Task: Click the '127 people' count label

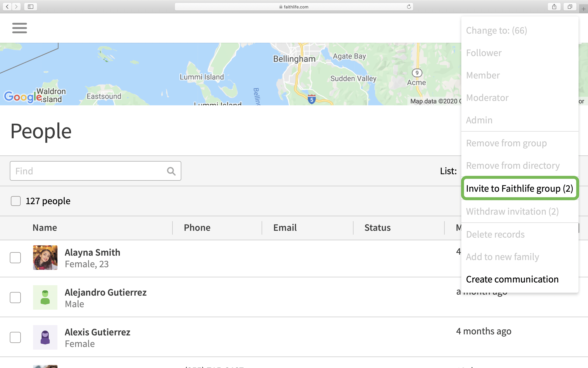Action: coord(48,201)
